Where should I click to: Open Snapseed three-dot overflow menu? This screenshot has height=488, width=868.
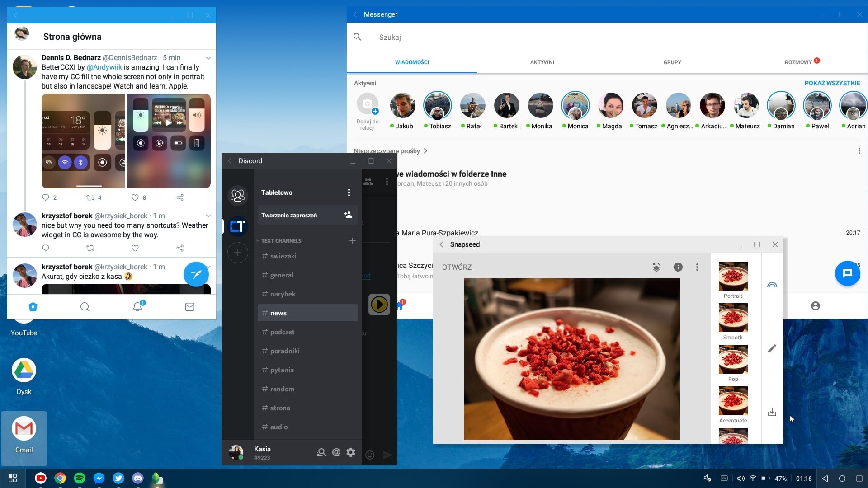[x=697, y=267]
